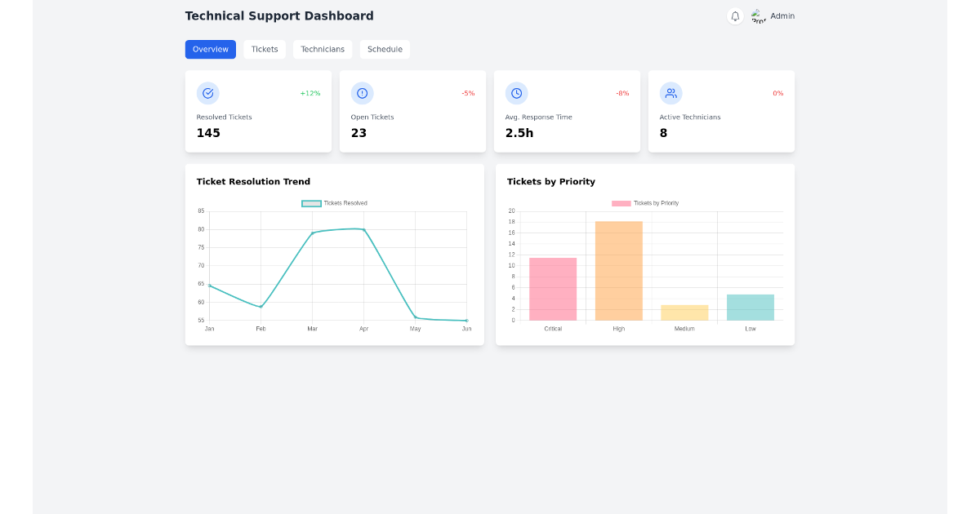Select the Overview tab

(210, 49)
